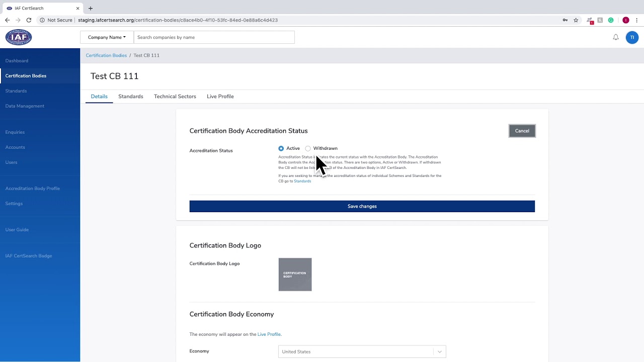The image size is (644, 362).
Task: Click the Certification Bodies breadcrumb link
Action: point(106,55)
